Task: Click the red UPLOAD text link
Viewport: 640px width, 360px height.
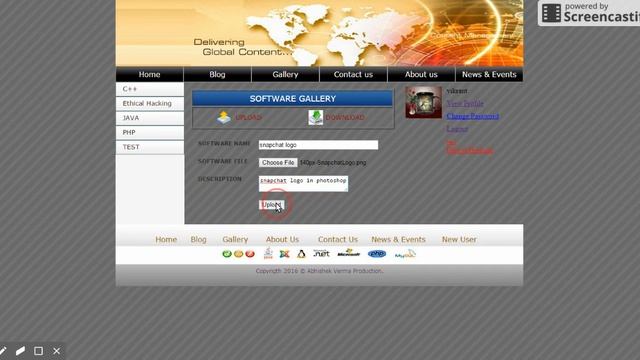Action: [x=248, y=118]
